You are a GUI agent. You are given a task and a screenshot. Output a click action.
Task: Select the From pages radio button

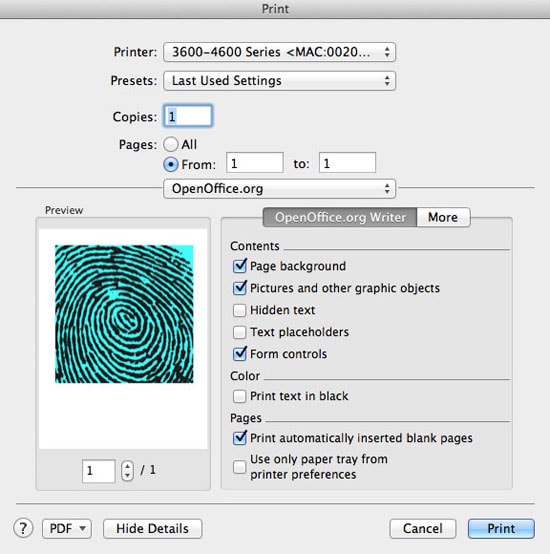171,164
